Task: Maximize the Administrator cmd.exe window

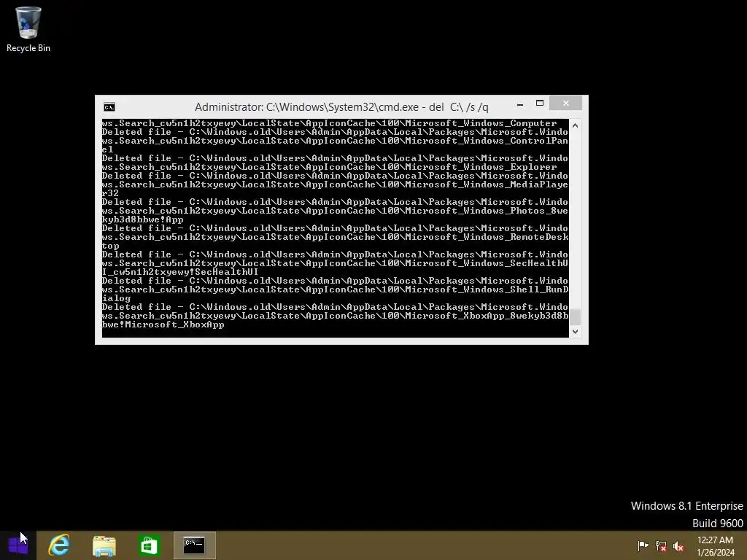Action: click(x=540, y=104)
